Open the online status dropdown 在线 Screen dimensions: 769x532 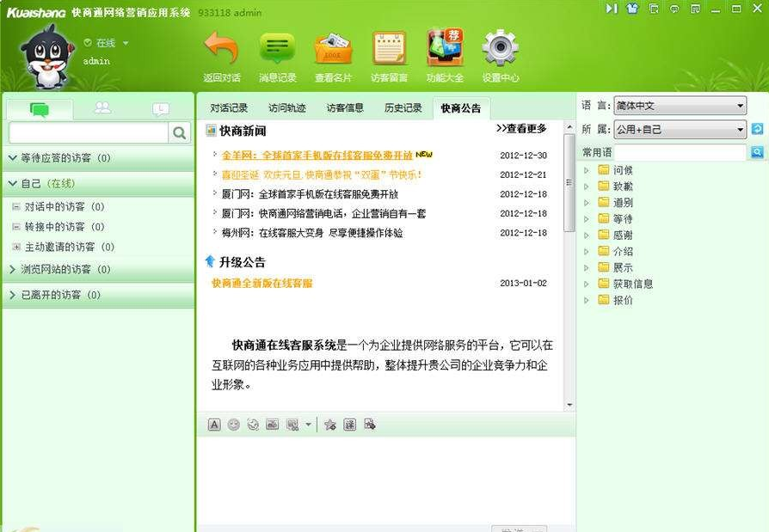click(106, 43)
